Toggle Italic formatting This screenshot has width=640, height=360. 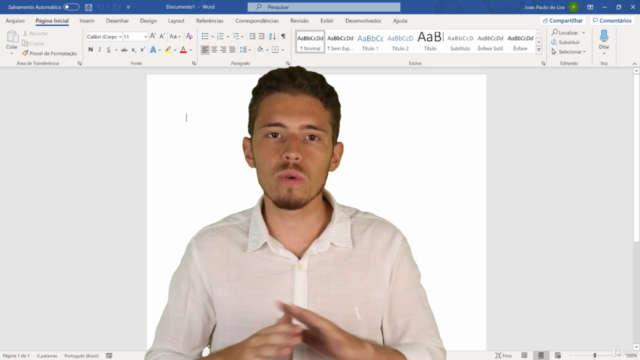coord(100,50)
